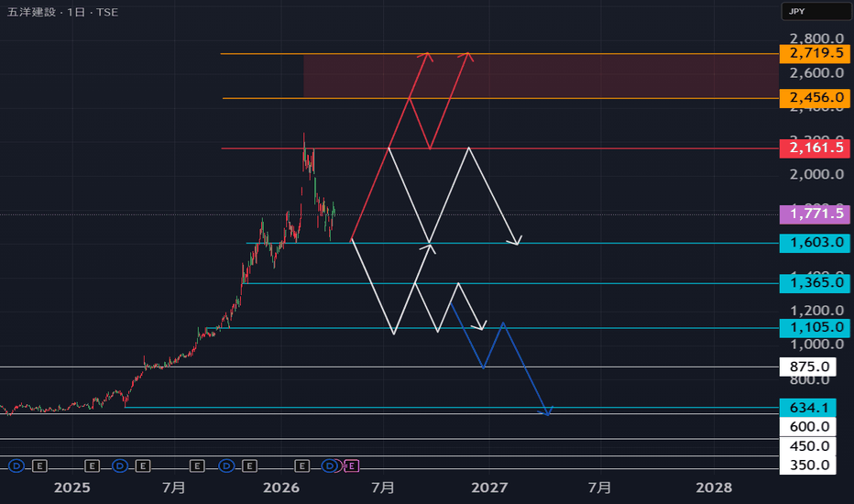
Task: Click the cyan 1,603.0 price label
Action: 815,243
